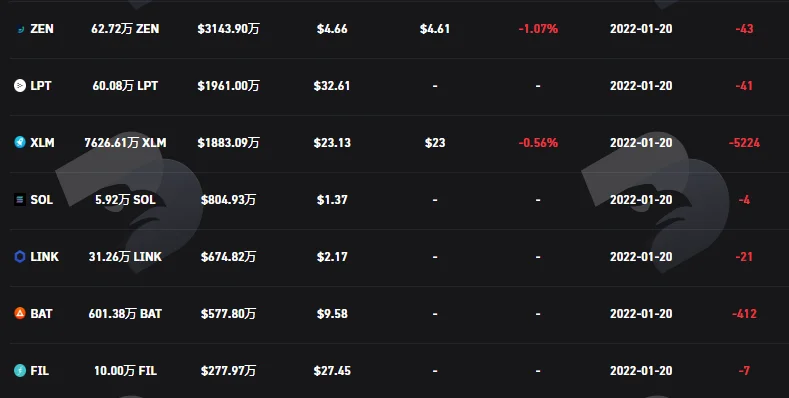
Task: Click the LINK hexagon icon
Action: point(20,257)
